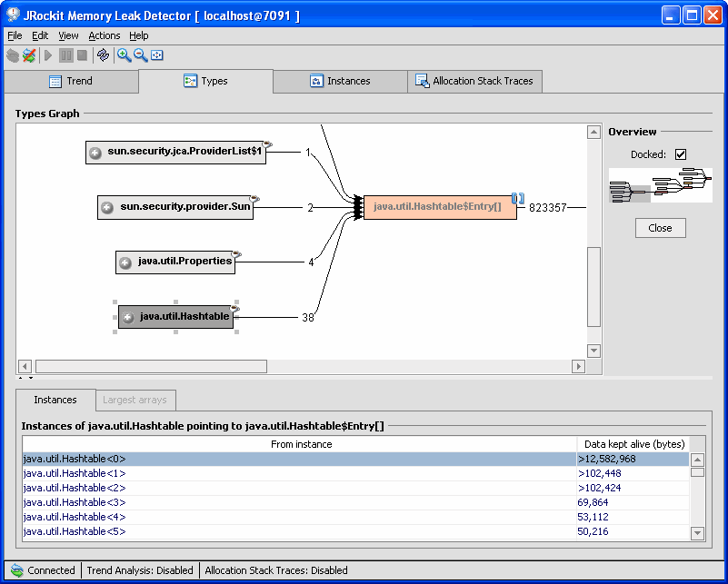Click coffee cup icon on ProviderList$1 node
The width and height of the screenshot is (728, 584).
tap(267, 144)
